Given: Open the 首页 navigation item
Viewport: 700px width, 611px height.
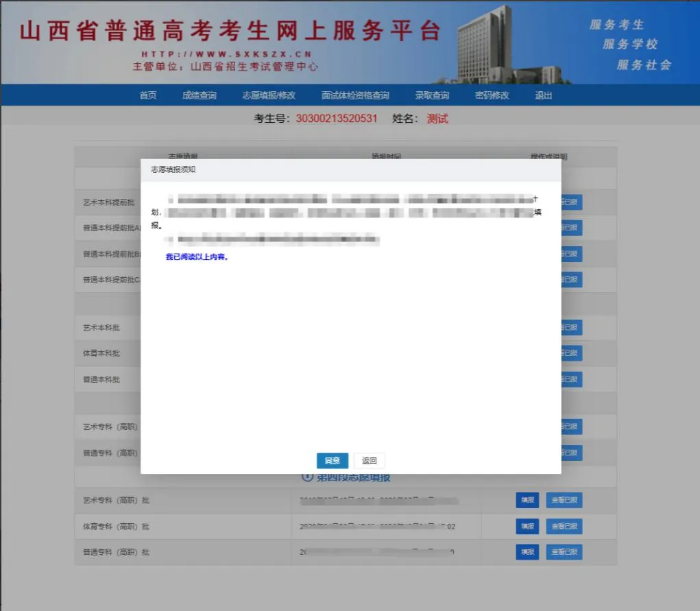Looking at the screenshot, I should point(148,95).
